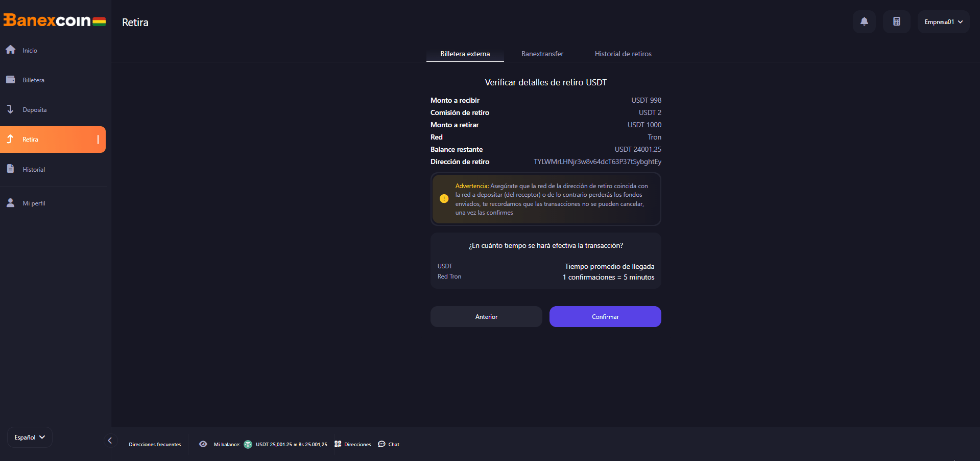Open Historial document icon in sidebar
980x461 pixels.
point(10,169)
